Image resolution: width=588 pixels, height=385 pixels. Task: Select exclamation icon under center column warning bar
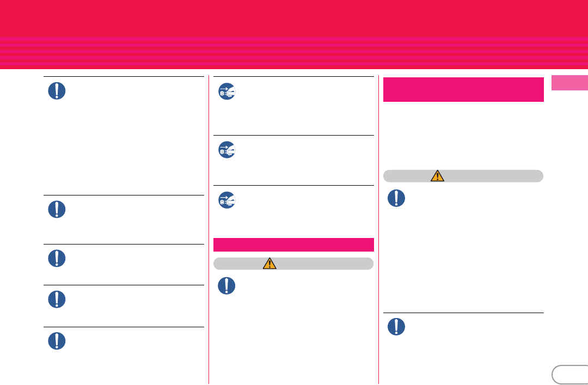coord(226,285)
